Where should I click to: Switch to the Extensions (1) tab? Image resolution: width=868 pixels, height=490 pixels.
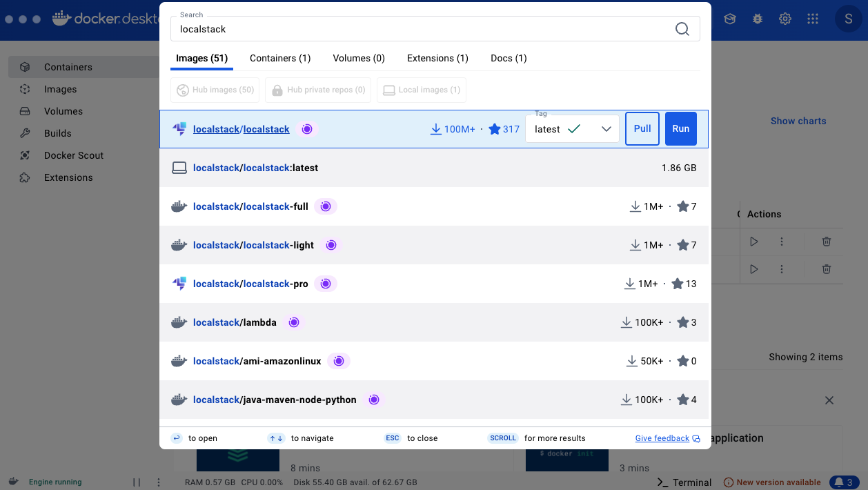437,58
